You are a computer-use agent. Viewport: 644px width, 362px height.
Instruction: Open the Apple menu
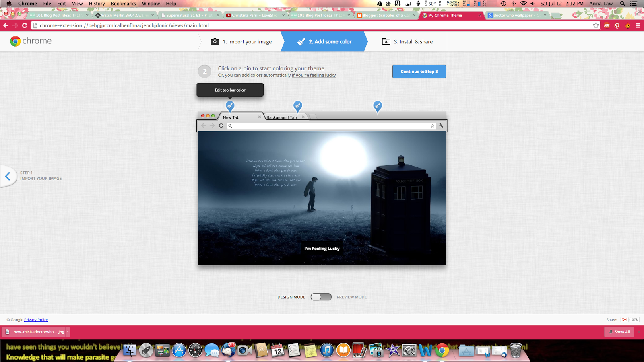coord(9,4)
